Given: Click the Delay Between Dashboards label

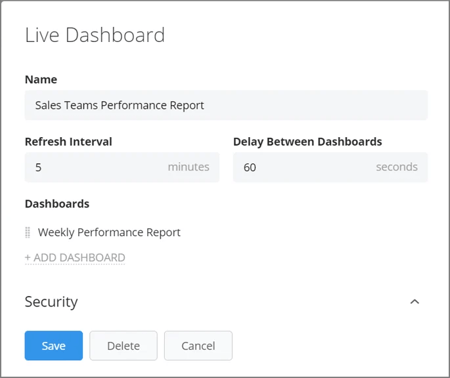Looking at the screenshot, I should (x=308, y=142).
